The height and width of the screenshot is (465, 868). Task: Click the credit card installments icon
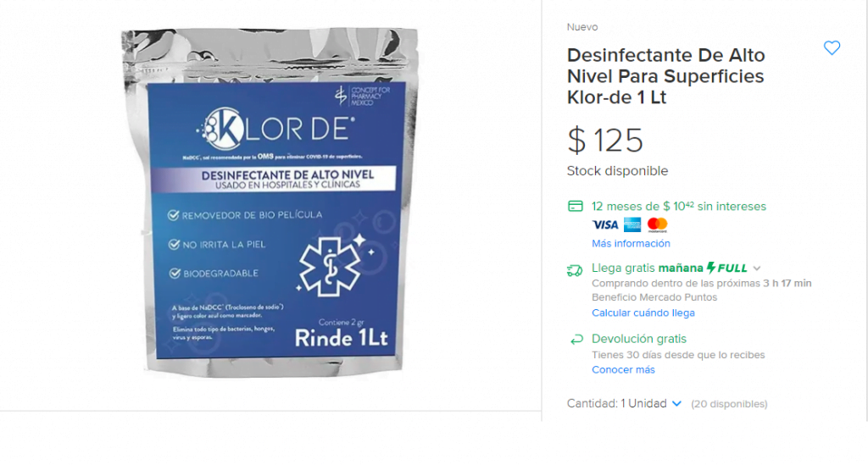[x=576, y=206]
